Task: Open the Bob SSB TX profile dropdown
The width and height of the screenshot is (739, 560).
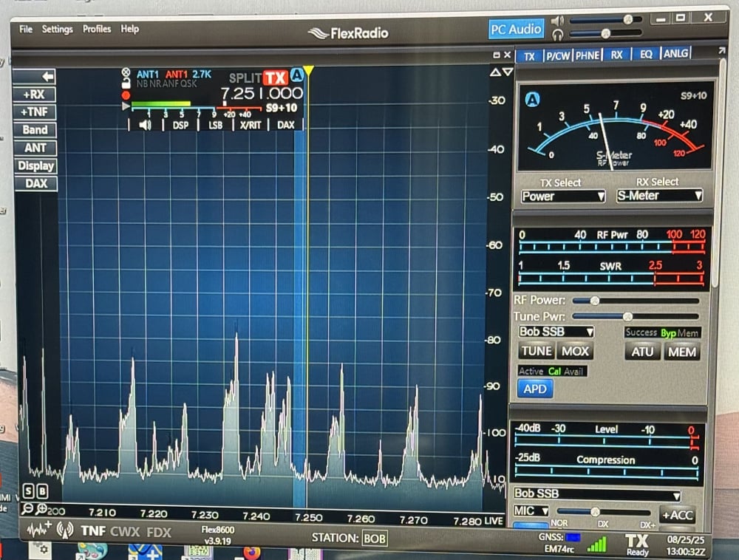Action: [556, 332]
